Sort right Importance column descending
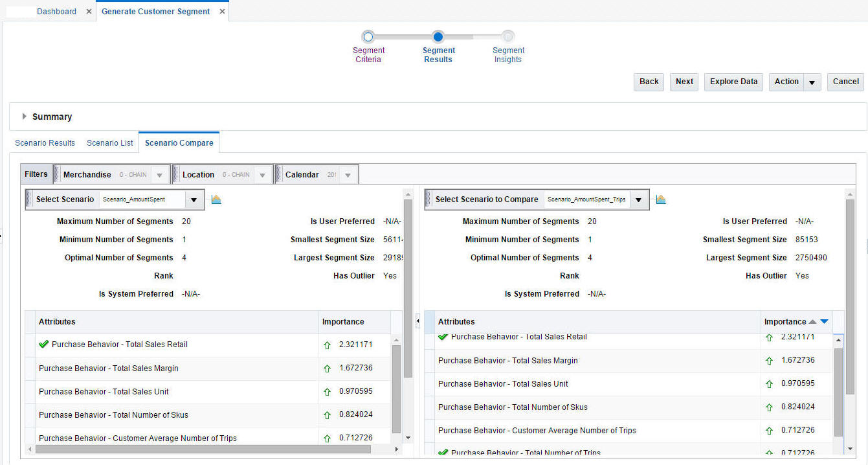The width and height of the screenshot is (868, 465). [824, 322]
